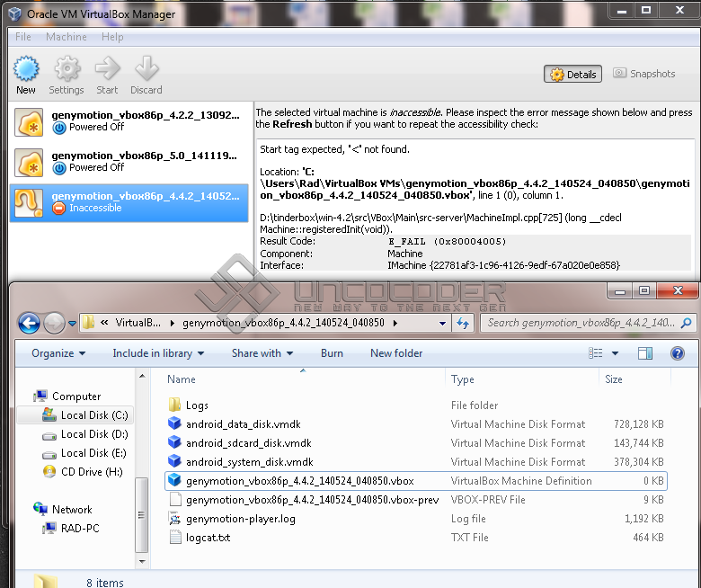Select android_sdcard_disk.vmdk file
Screen dimensions: 701x588
tap(249, 443)
